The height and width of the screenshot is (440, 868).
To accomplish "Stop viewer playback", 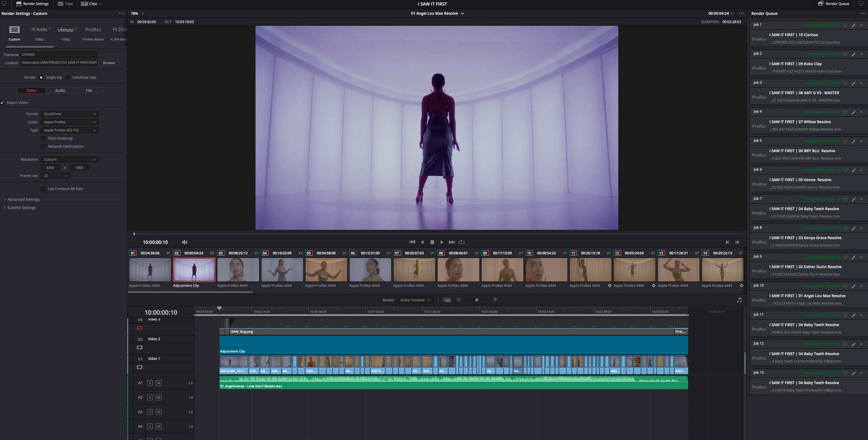I will pos(432,242).
